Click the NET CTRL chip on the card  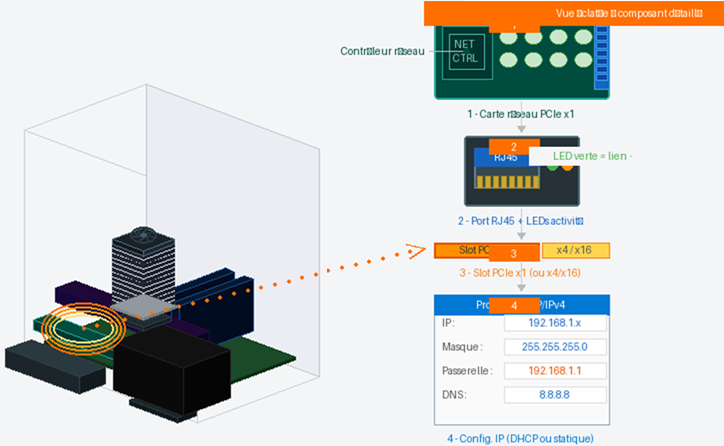[467, 52]
